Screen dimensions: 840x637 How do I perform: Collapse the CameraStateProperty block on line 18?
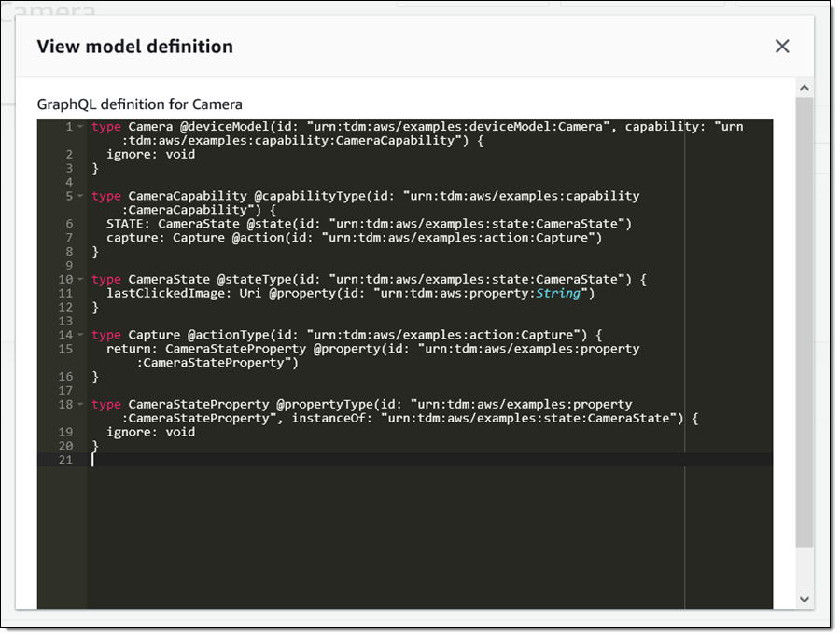coord(81,404)
